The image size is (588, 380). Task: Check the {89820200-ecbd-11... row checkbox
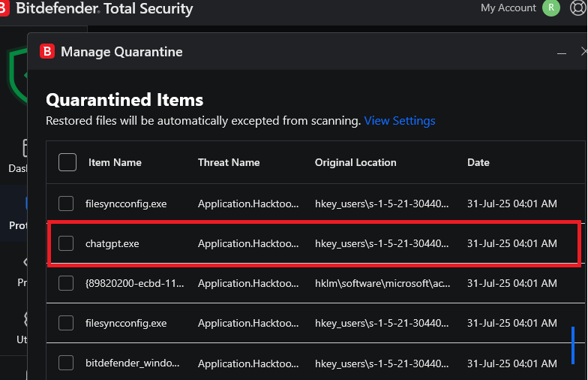[66, 283]
